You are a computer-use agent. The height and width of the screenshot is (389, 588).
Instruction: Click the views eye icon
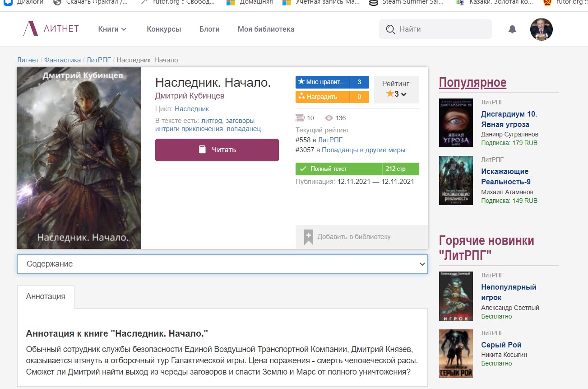[329, 118]
